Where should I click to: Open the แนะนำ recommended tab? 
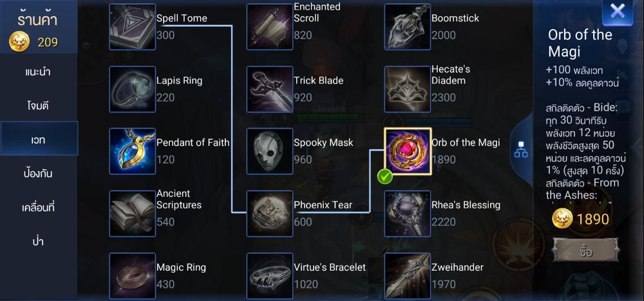(x=39, y=71)
